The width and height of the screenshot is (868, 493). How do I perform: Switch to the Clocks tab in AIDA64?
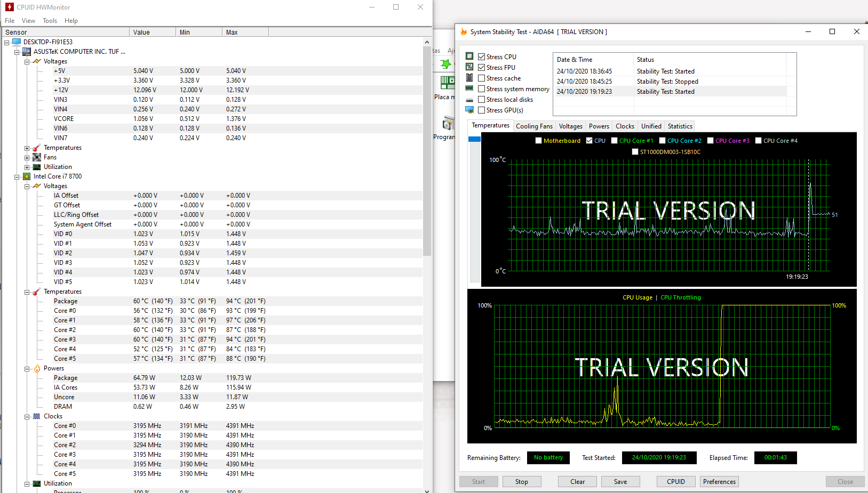pos(625,126)
